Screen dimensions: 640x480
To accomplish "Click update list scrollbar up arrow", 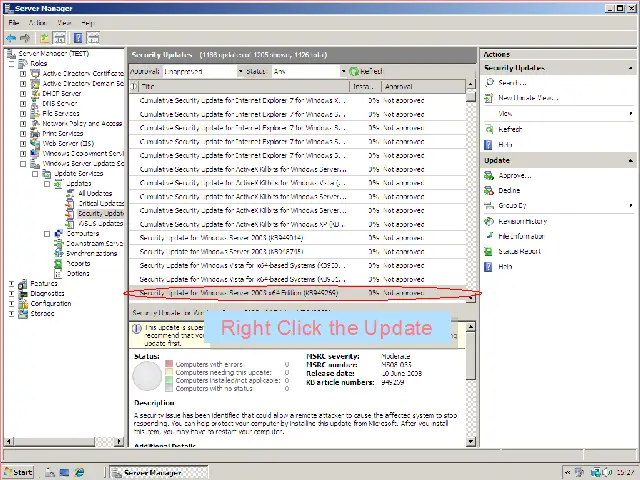I will [471, 84].
